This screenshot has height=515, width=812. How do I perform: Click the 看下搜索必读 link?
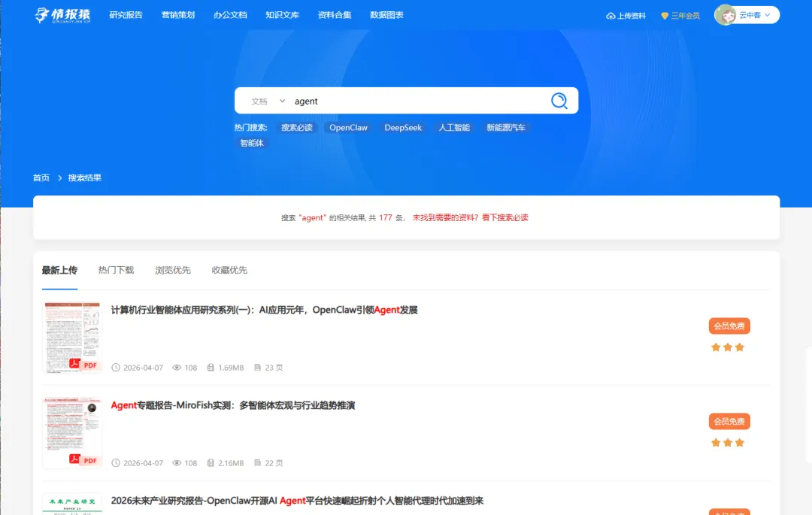point(505,218)
